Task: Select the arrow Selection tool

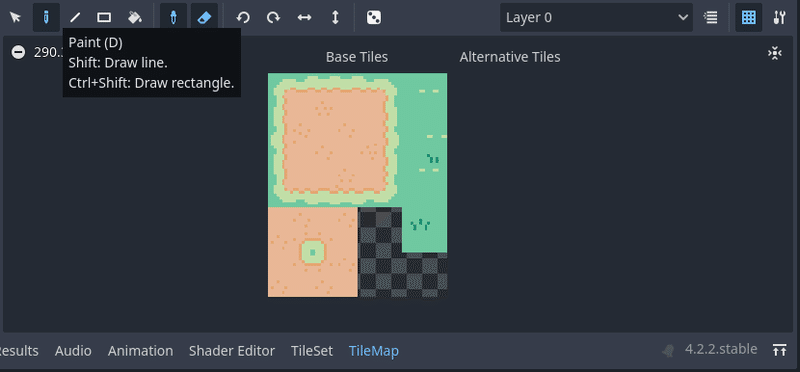Action: (x=16, y=18)
